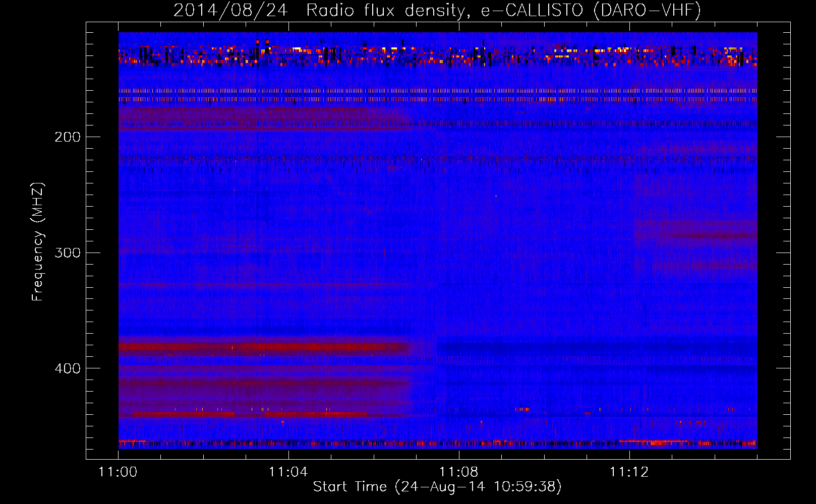Image resolution: width=816 pixels, height=504 pixels.
Task: Click the 'Start Time (24-Aug-14 10:59:38)' label
Action: (437, 487)
